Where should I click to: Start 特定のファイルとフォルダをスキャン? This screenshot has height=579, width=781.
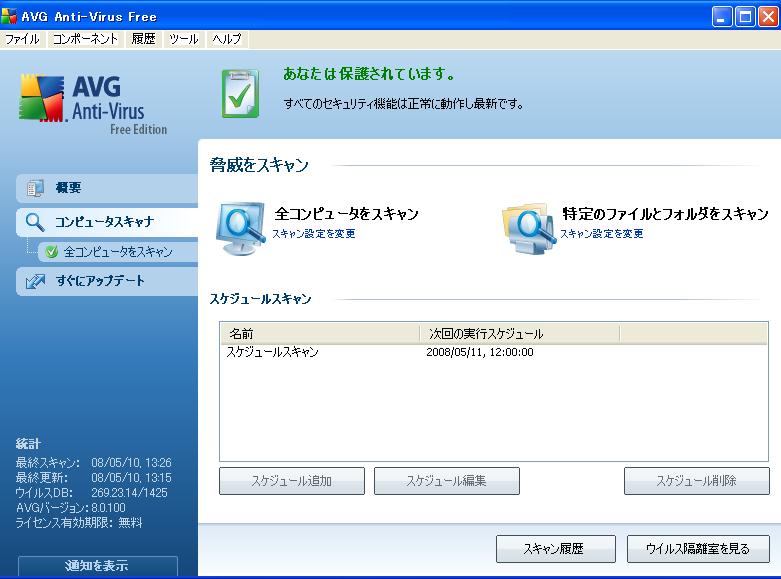pyautogui.click(x=665, y=214)
